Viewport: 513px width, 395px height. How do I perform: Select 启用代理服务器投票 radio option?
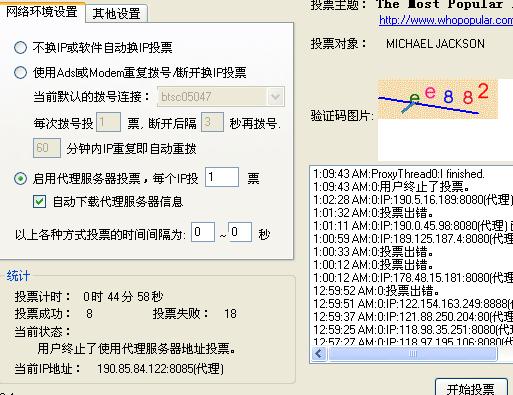pyautogui.click(x=20, y=179)
